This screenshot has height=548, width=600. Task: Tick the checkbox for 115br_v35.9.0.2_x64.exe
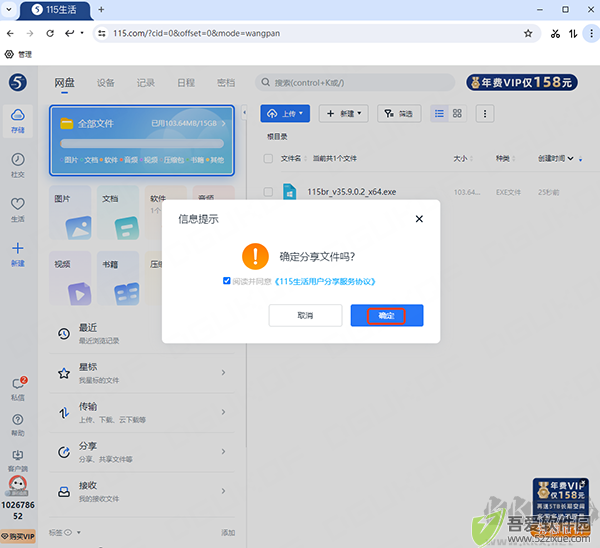[268, 191]
